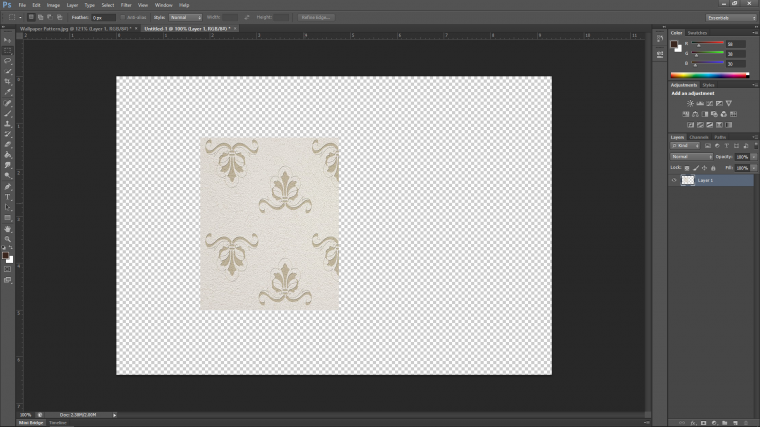
Task: Choose Subtract from selection mode
Action: click(49, 17)
